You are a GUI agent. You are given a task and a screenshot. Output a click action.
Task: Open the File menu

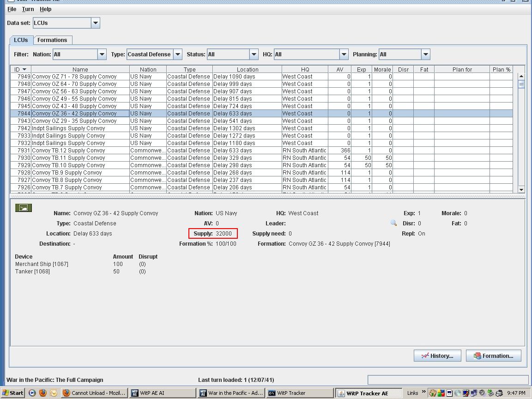12,9
